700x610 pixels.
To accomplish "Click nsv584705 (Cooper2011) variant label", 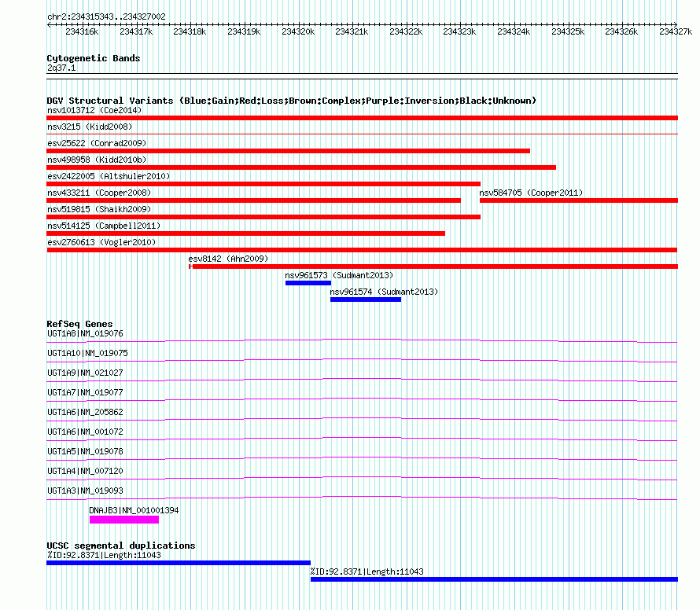I will tap(531, 193).
